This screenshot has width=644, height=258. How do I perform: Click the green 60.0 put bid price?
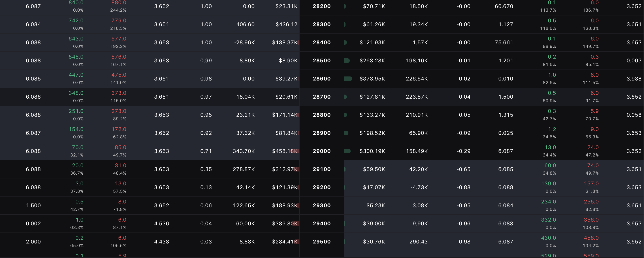550,165
